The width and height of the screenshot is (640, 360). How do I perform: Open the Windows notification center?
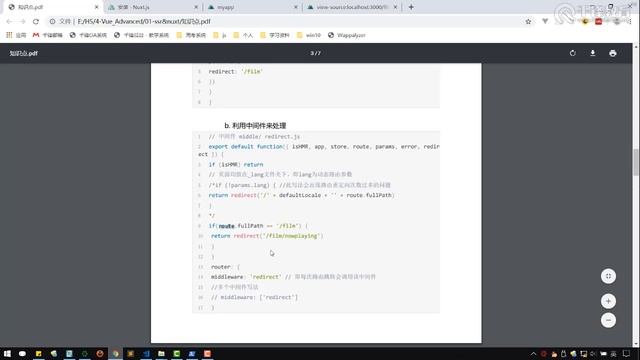627,354
